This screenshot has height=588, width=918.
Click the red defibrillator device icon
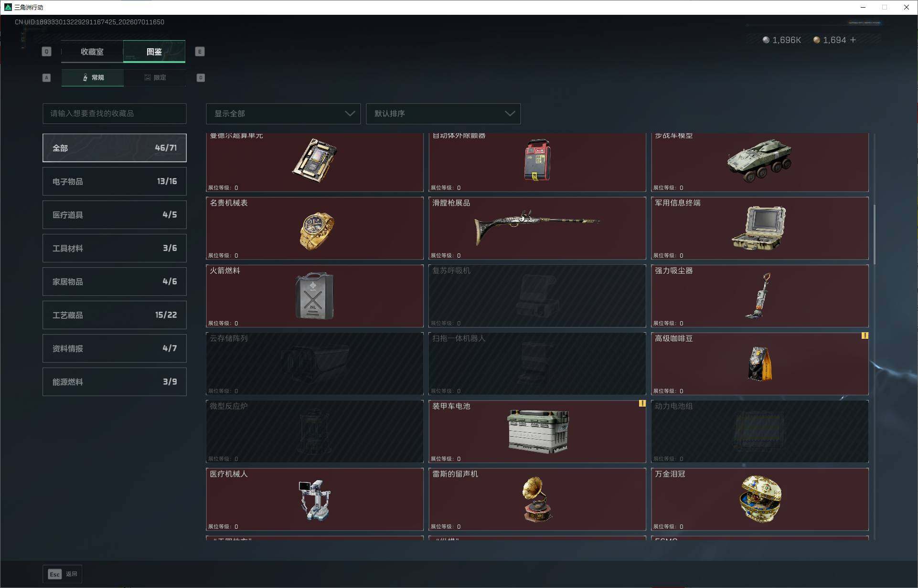coord(537,160)
